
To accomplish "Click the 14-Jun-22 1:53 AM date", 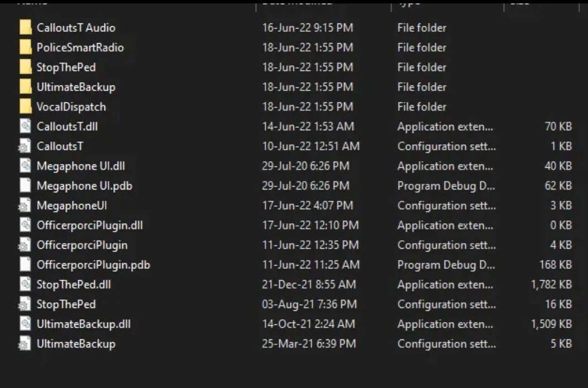I will (x=308, y=126).
